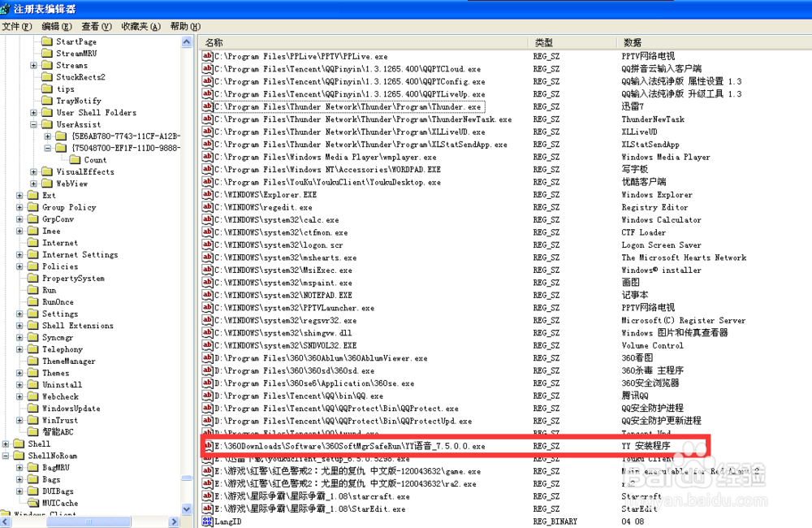
Task: Open the 查看(V) menu
Action: point(97,27)
